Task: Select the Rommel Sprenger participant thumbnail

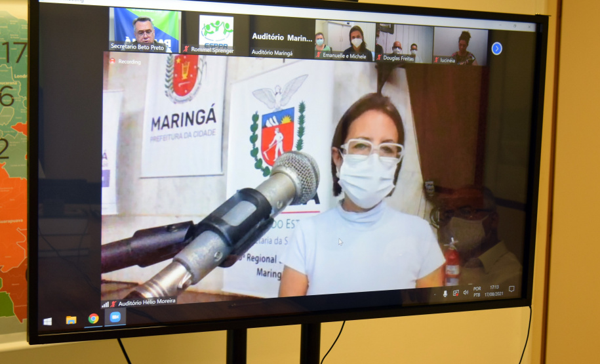Action: click(216, 34)
